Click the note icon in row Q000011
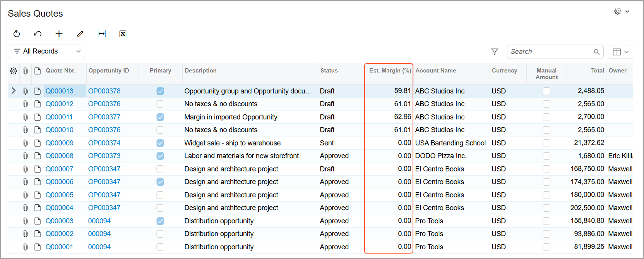Screen dimensions: 644x259 (38, 117)
